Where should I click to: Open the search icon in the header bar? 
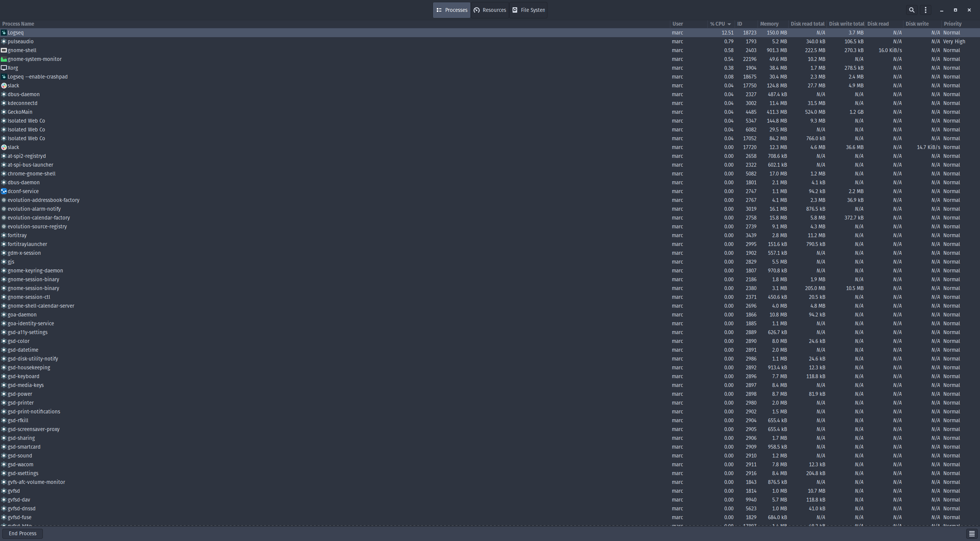(x=912, y=10)
